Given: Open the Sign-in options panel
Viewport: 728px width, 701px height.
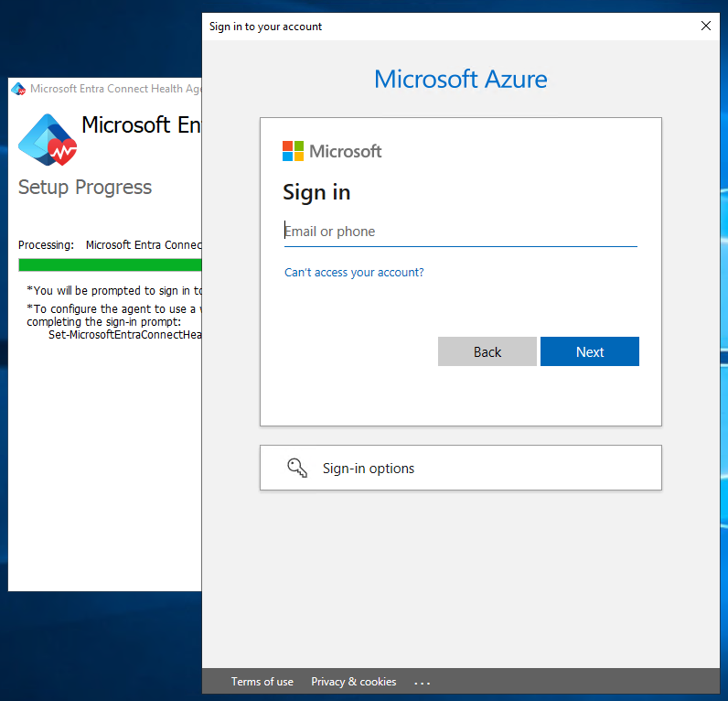Looking at the screenshot, I should pyautogui.click(x=460, y=468).
